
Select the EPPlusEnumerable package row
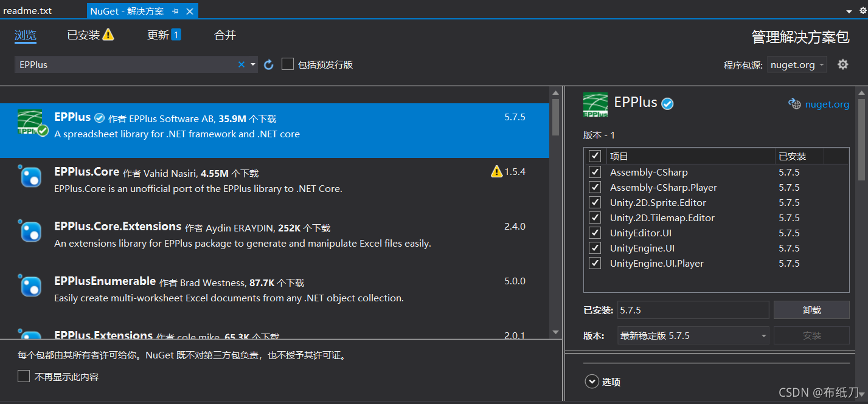(274, 293)
